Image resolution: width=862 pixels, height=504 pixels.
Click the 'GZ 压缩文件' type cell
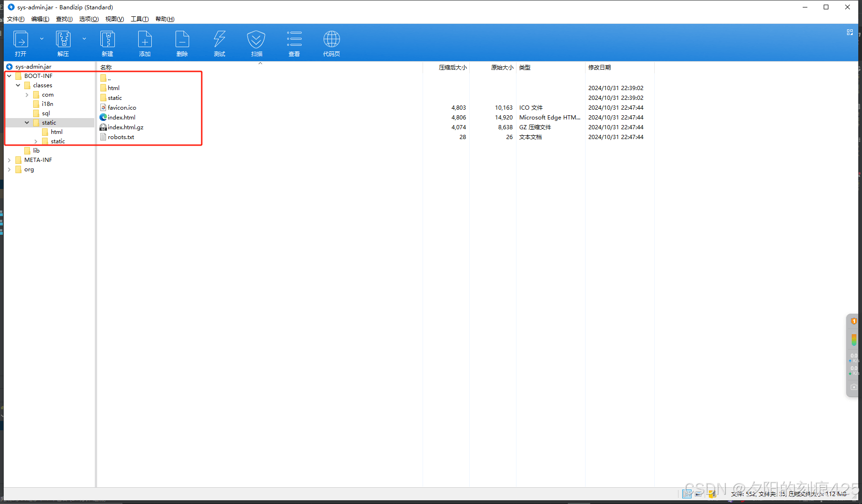(535, 127)
